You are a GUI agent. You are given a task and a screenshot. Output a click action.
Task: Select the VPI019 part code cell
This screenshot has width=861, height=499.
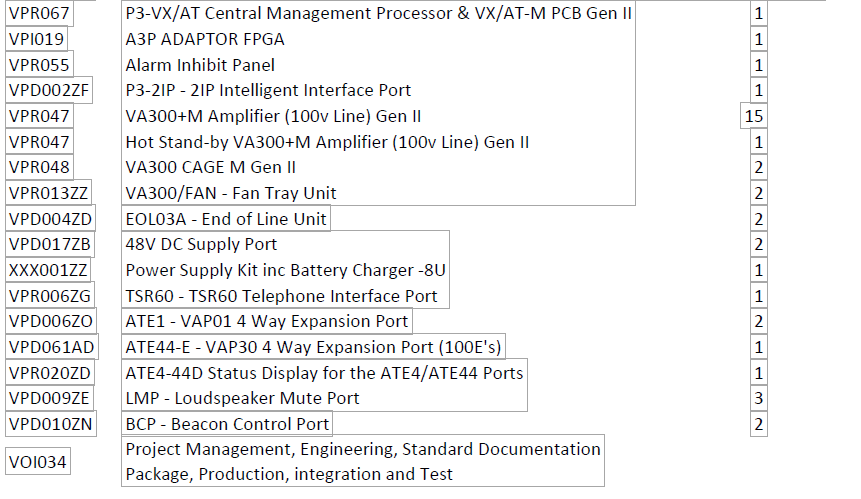tap(37, 39)
